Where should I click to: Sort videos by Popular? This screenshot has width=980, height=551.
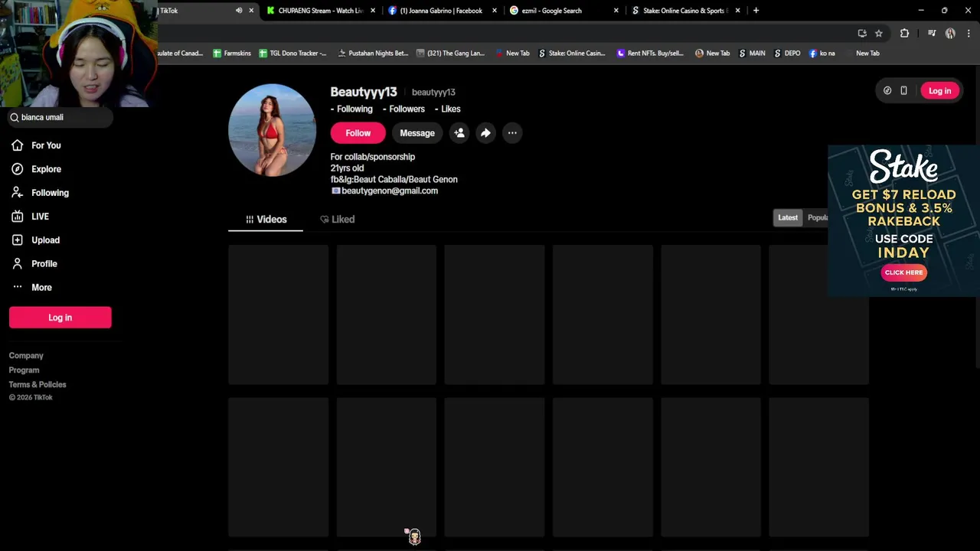click(x=818, y=218)
